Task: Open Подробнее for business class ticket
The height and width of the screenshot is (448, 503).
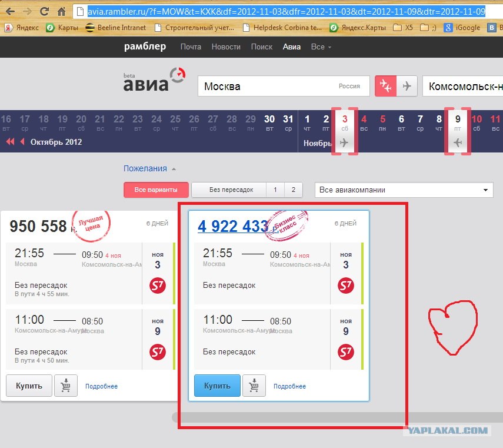Action: [289, 386]
